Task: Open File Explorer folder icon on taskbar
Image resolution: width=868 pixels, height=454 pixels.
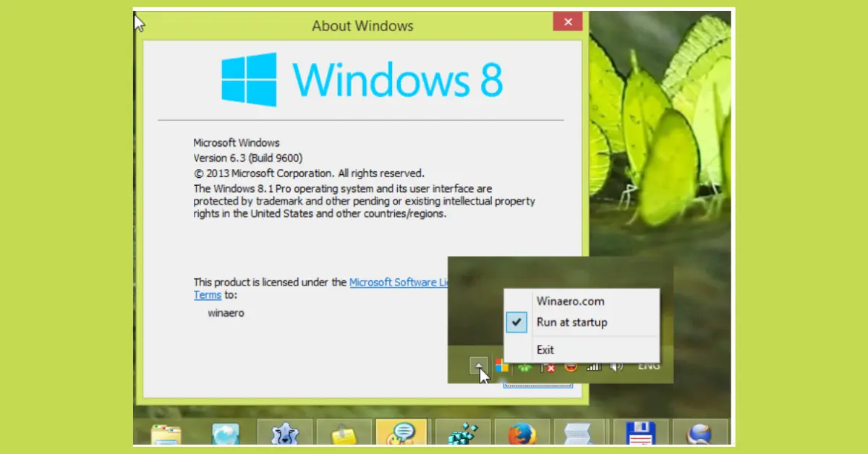Action: [x=166, y=432]
